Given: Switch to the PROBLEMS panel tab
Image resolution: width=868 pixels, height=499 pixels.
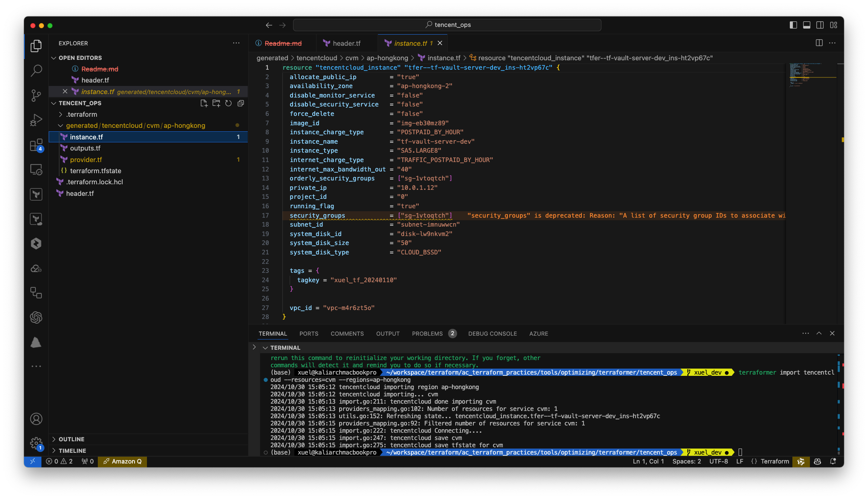Looking at the screenshot, I should 427,334.
